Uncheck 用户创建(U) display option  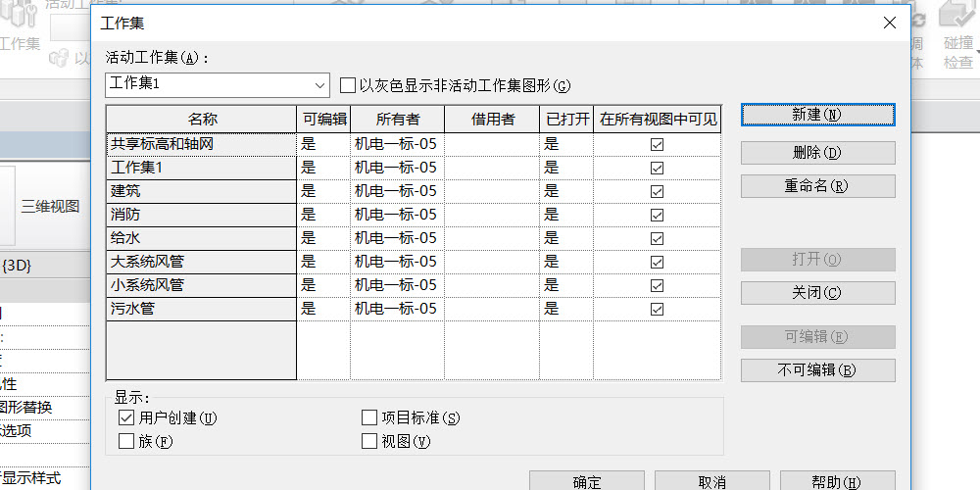(126, 416)
